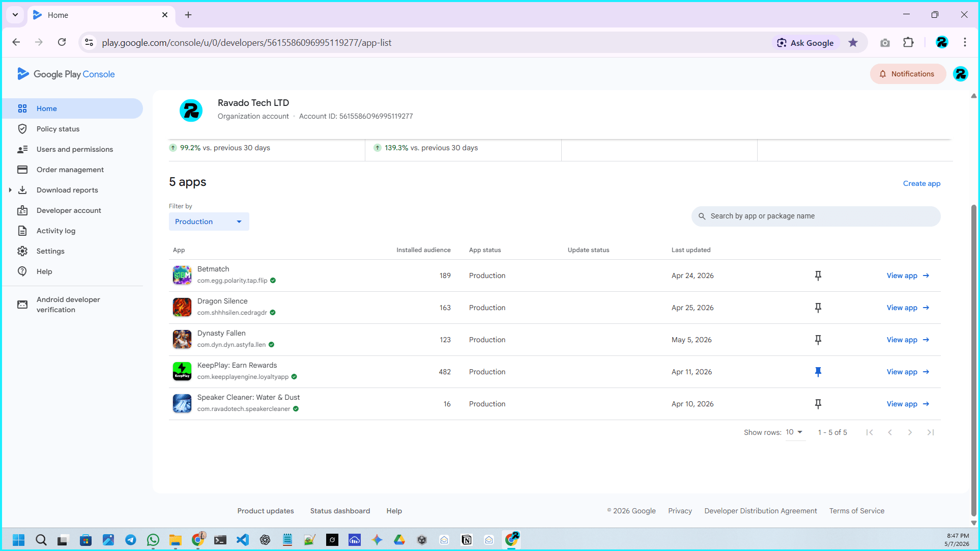Open Notion from the taskbar
Screen dimensions: 980x551
click(x=467, y=540)
